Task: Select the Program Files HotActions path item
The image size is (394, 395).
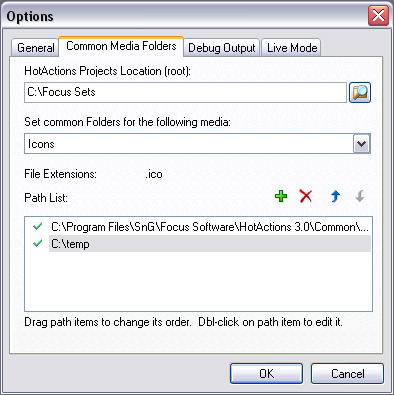Action: click(x=210, y=227)
